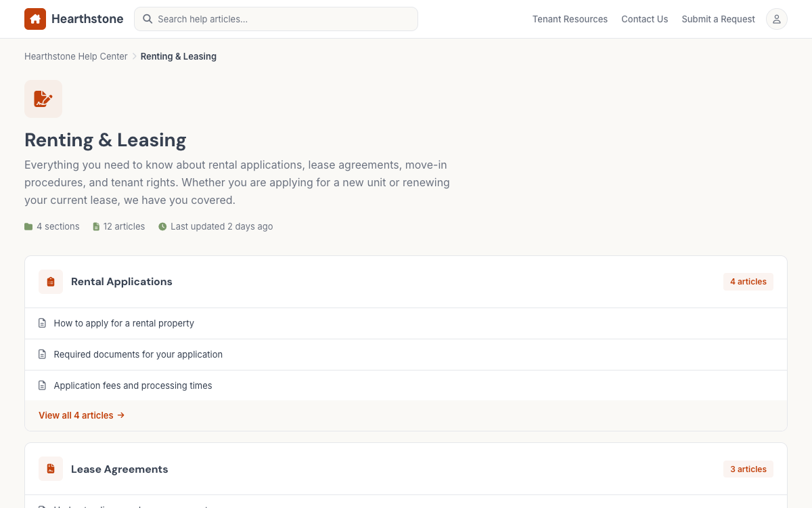Screen dimensions: 812x508
Task: Open Tenant Resources in top navigation
Action: click(570, 19)
